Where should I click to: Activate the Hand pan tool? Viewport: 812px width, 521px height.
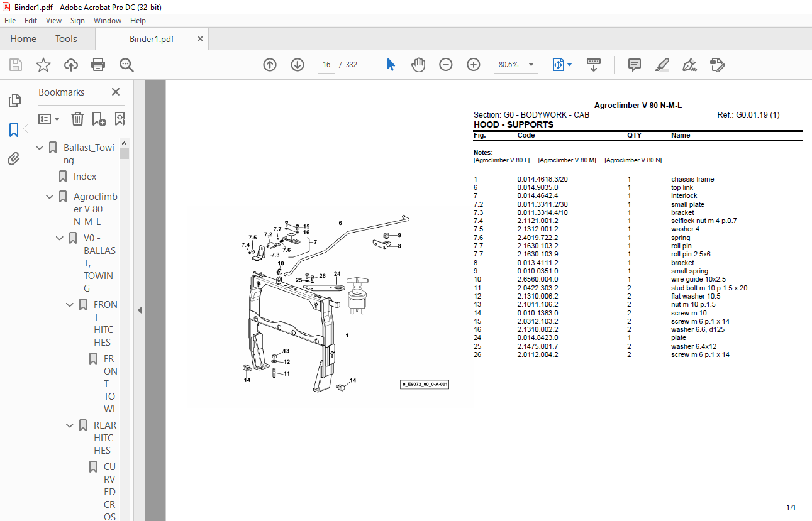(x=418, y=65)
